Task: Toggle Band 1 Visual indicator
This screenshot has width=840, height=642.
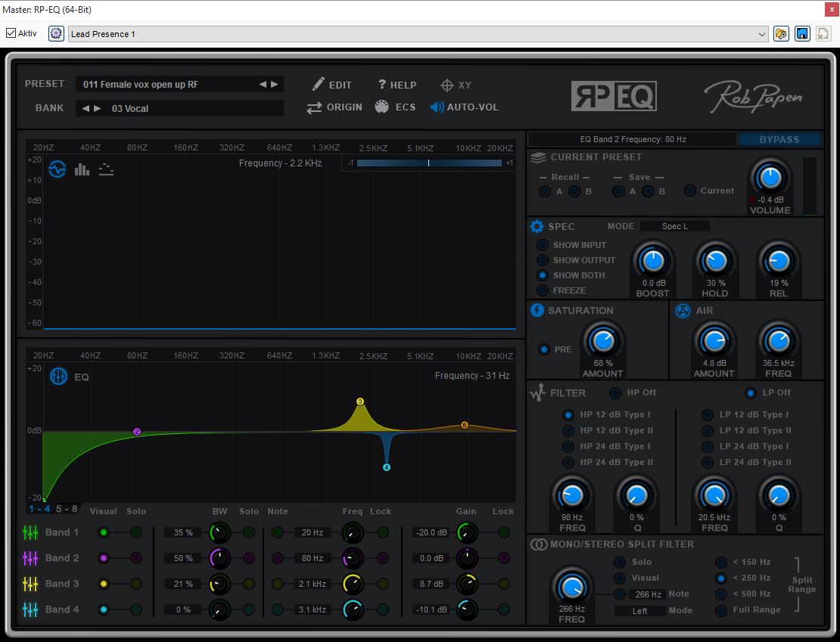Action: 104,532
